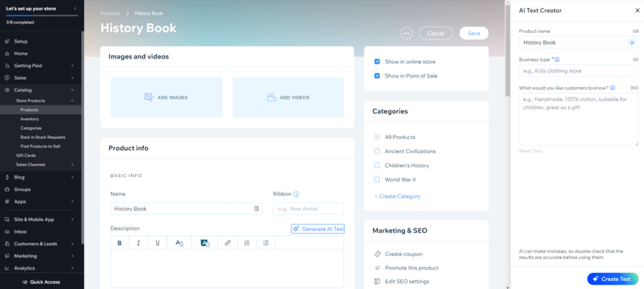The image size is (644, 289).
Task: Uncheck Show in Point of Sale
Action: pyautogui.click(x=377, y=76)
